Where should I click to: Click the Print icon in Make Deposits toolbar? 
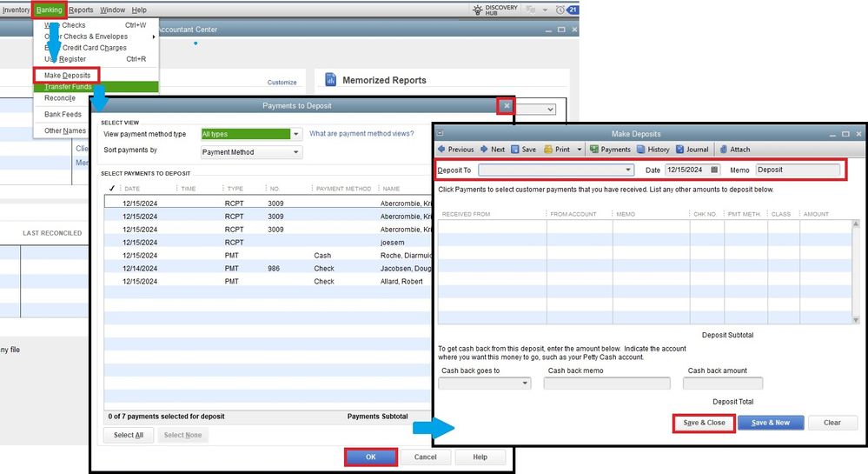[x=548, y=150]
